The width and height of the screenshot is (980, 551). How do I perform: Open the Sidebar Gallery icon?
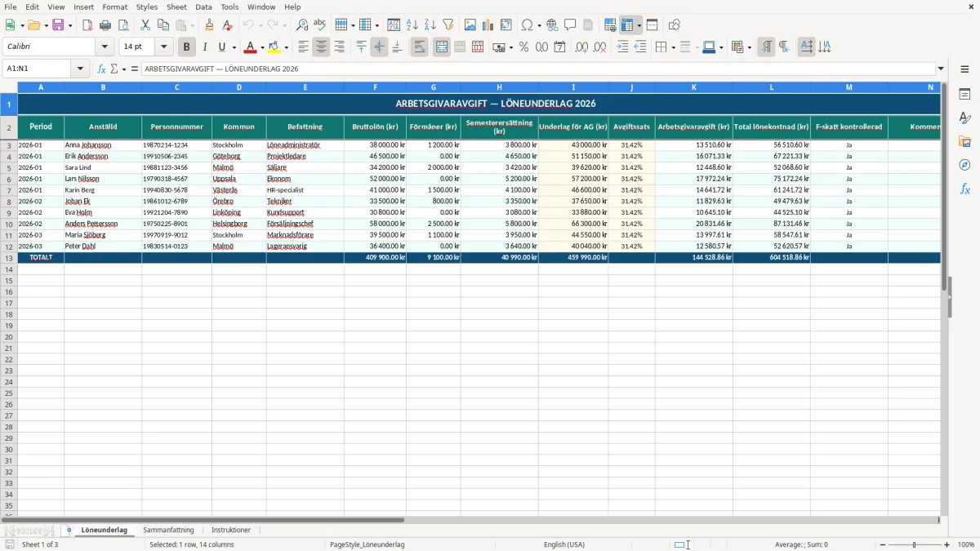point(964,141)
